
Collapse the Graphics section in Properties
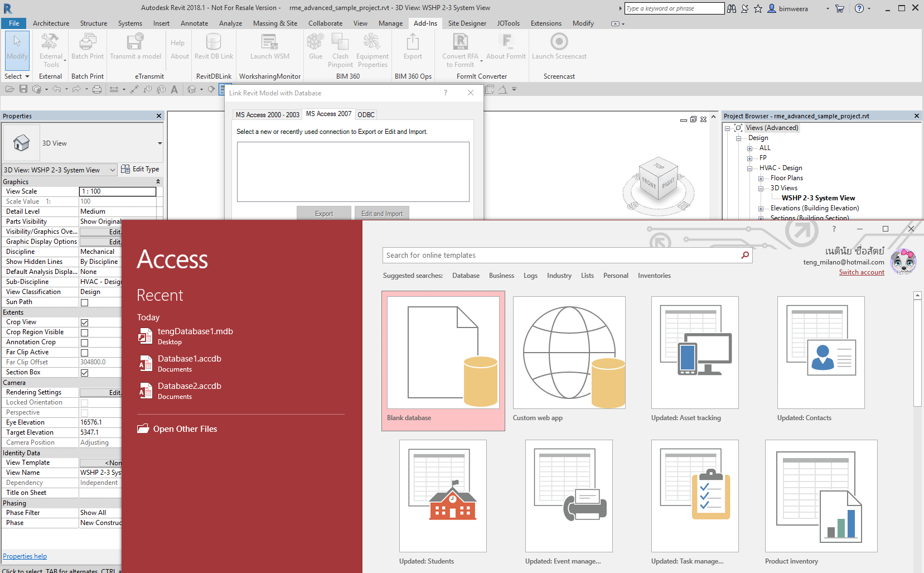pos(158,182)
